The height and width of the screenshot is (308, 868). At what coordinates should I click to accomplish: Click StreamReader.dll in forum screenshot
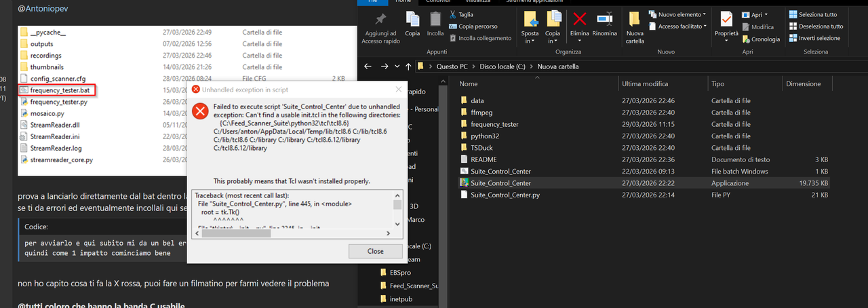(55, 125)
